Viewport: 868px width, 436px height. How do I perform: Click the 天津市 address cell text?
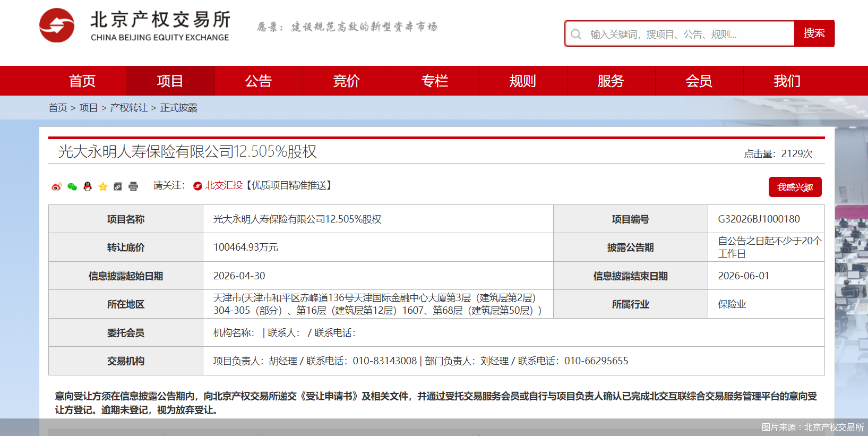coord(377,304)
